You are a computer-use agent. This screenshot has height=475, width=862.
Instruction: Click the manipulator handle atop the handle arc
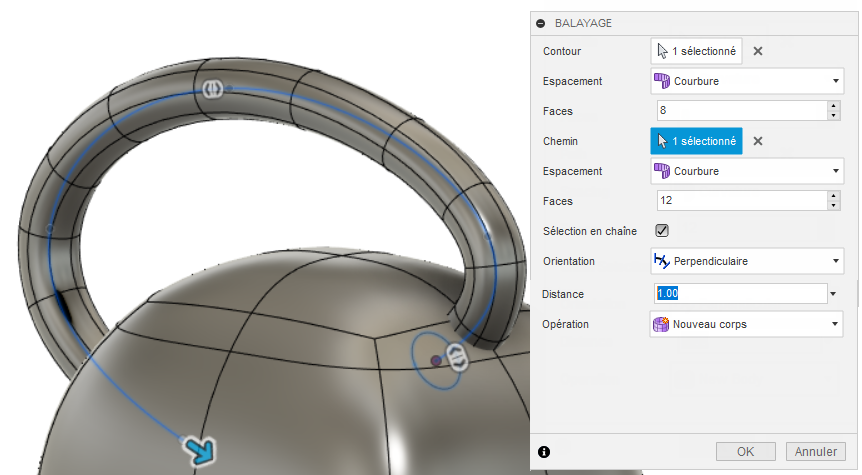click(213, 89)
